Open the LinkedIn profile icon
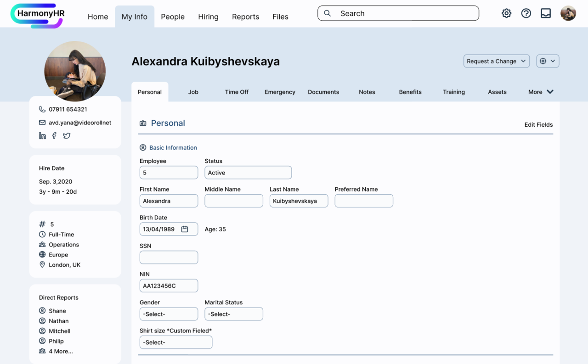 click(x=42, y=135)
